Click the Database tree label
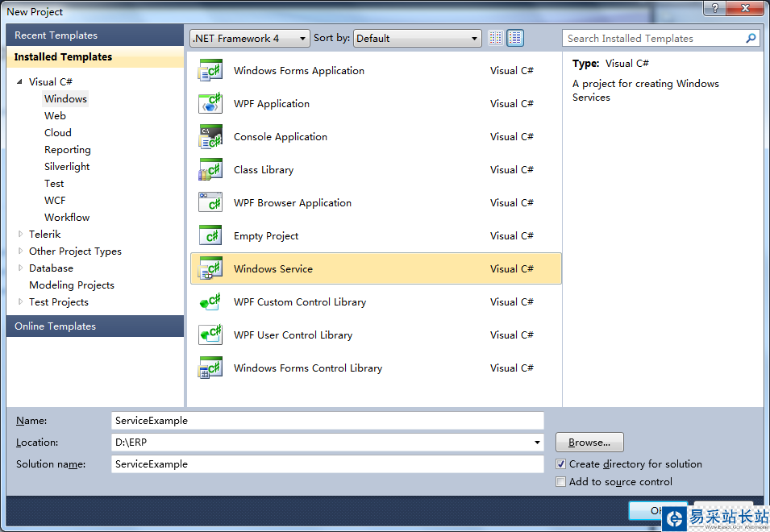This screenshot has height=532, width=770. (x=51, y=268)
